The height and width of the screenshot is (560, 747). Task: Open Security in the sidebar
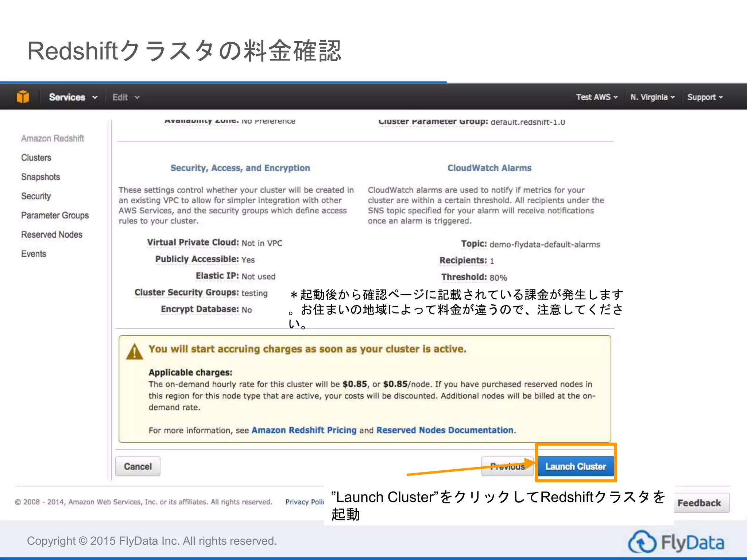coord(36,196)
